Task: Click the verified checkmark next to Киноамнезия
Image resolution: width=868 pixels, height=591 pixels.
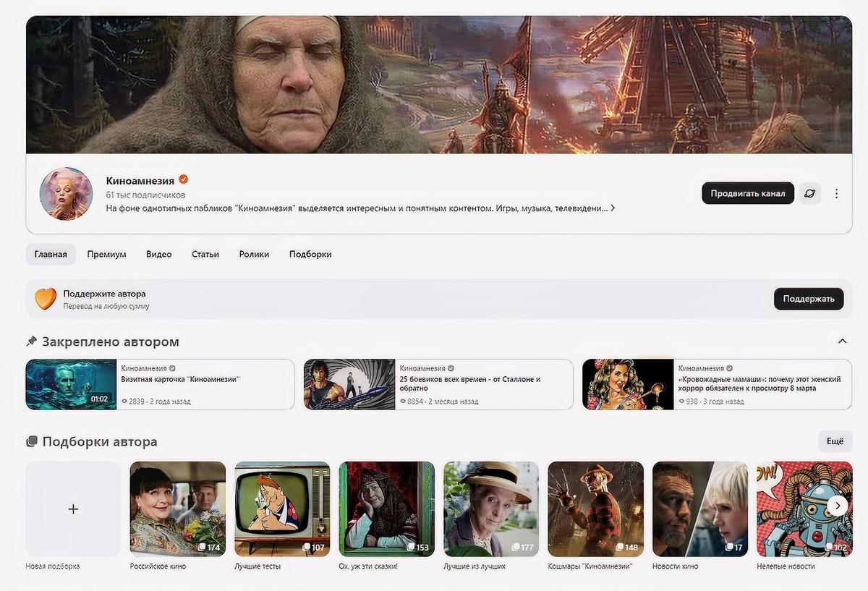Action: tap(182, 178)
